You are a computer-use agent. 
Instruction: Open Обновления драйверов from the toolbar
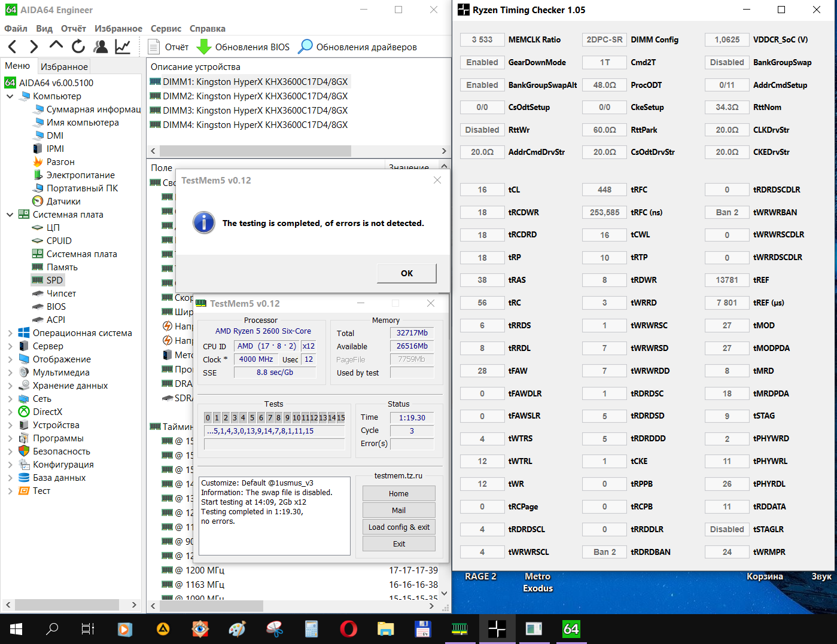357,47
